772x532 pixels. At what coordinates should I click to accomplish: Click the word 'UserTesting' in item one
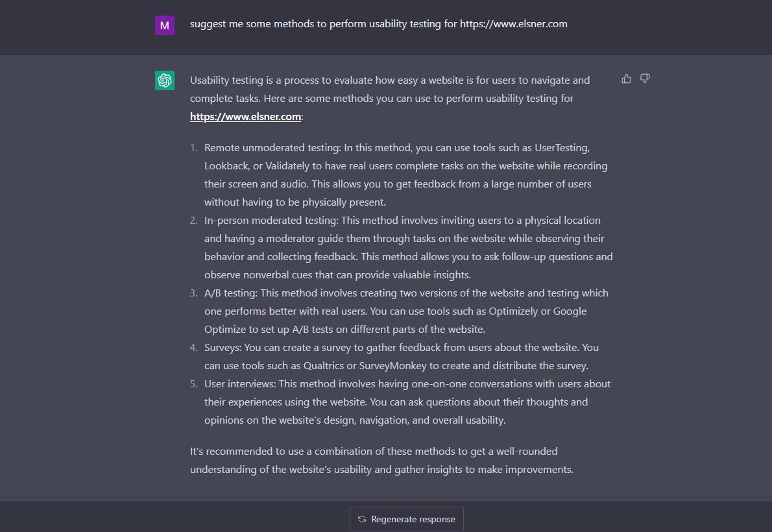(x=561, y=148)
